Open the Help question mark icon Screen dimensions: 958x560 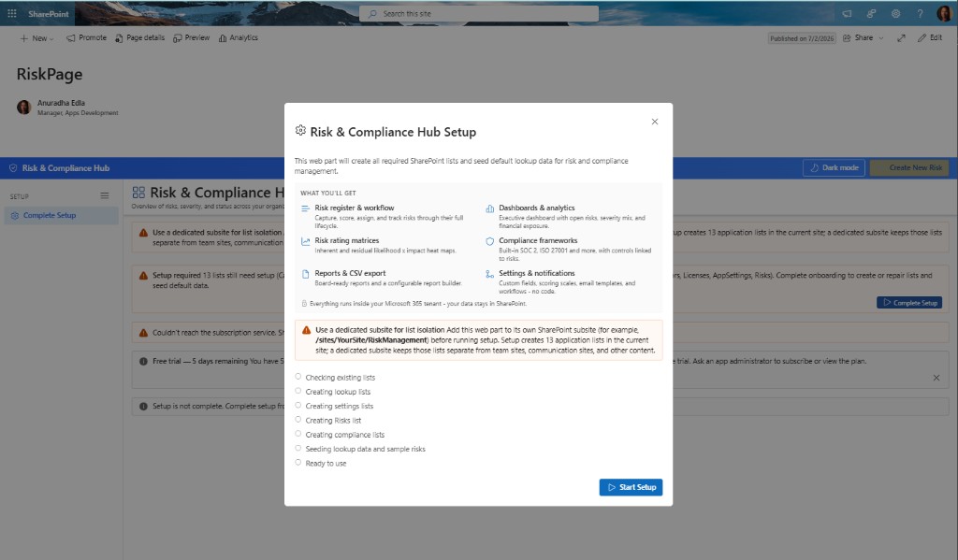(x=920, y=13)
